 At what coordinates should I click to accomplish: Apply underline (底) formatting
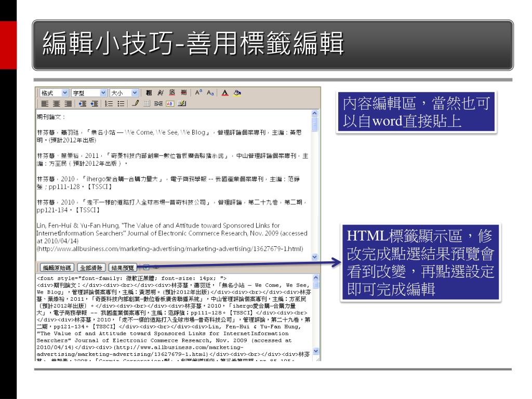(x=172, y=92)
